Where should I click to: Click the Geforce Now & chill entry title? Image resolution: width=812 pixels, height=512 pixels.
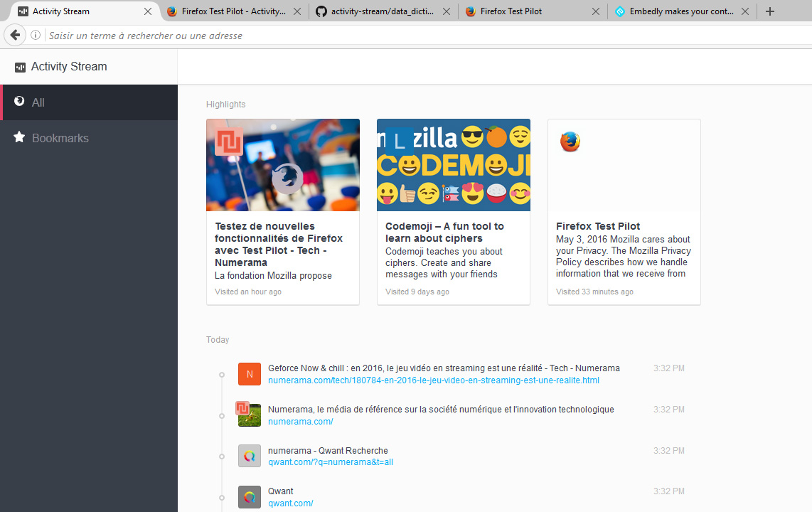tap(444, 368)
